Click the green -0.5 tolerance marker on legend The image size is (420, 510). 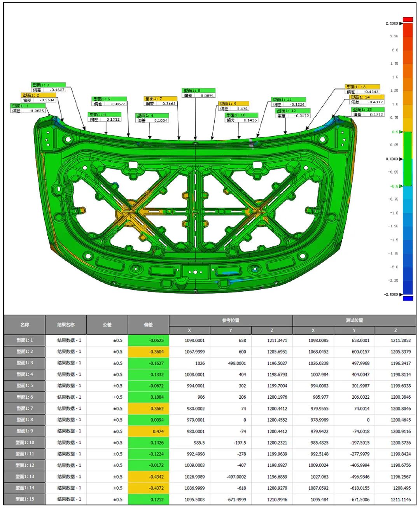click(x=396, y=186)
